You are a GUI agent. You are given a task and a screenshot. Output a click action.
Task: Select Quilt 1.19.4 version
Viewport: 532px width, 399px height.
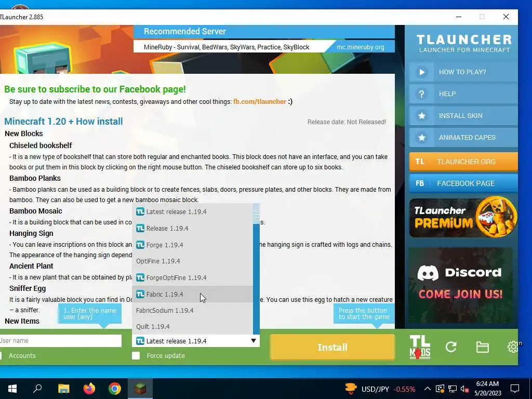pos(192,326)
